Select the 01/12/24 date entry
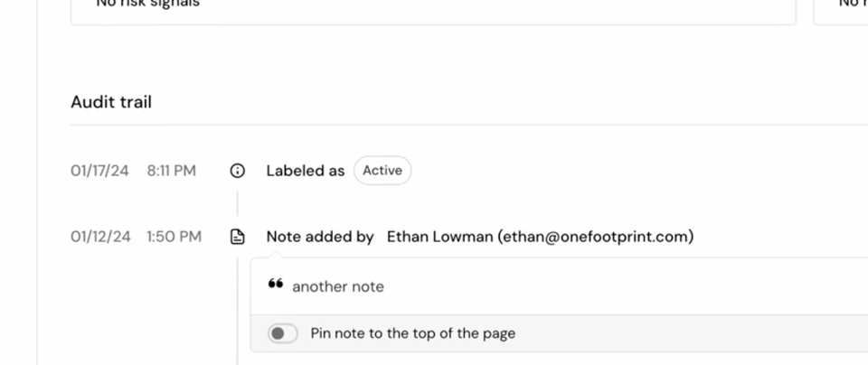868x365 pixels. pos(100,237)
